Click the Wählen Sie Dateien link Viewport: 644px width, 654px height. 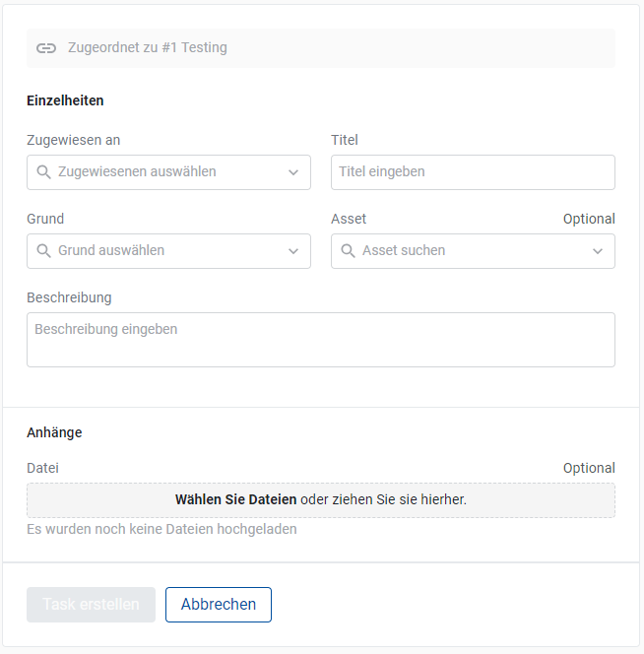[235, 499]
